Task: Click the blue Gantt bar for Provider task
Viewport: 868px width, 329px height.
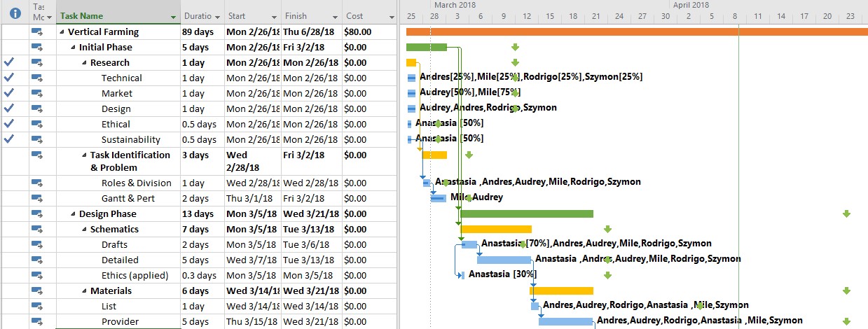Action: (565, 321)
